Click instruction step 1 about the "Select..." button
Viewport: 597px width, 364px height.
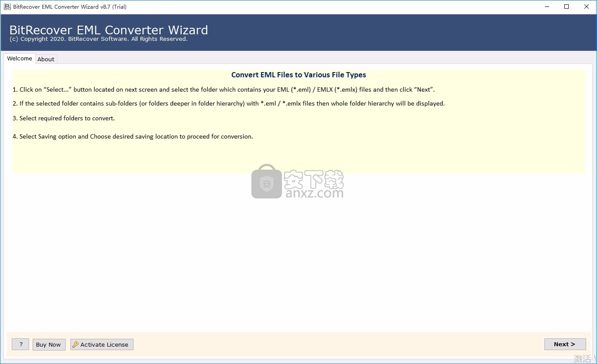(224, 89)
